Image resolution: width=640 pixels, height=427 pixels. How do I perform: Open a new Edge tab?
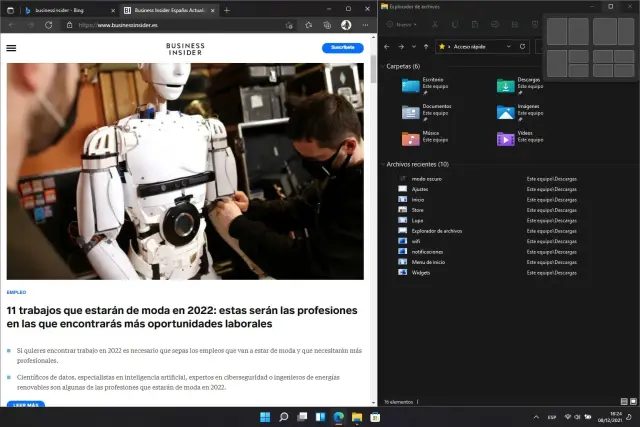click(227, 10)
